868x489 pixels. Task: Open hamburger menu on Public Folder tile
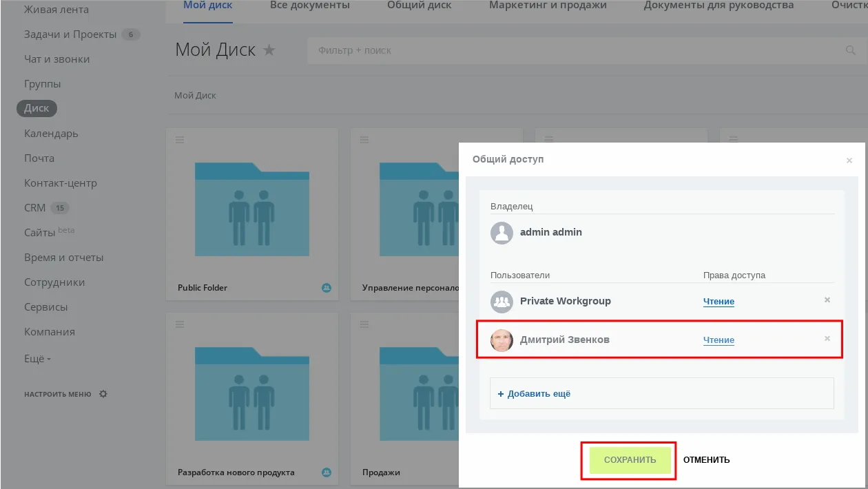[x=180, y=140]
